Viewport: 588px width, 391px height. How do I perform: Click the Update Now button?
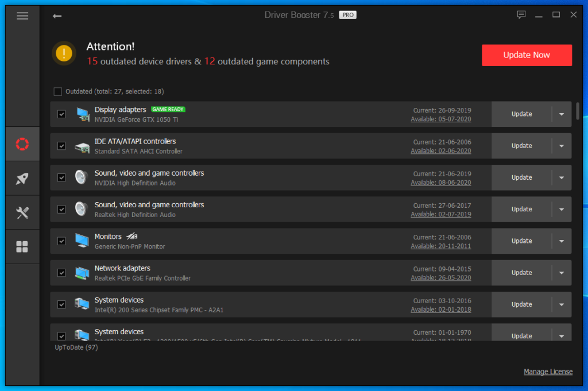coord(527,55)
